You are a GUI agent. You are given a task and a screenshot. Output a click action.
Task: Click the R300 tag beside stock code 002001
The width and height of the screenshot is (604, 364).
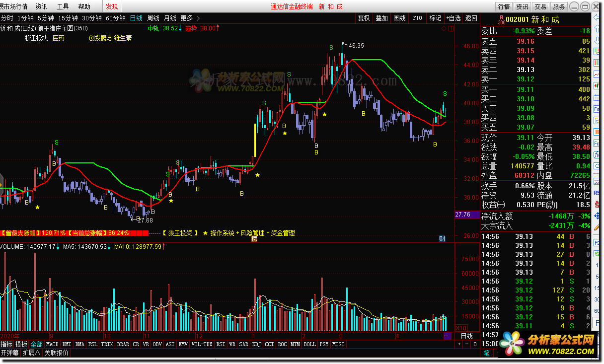coord(501,20)
